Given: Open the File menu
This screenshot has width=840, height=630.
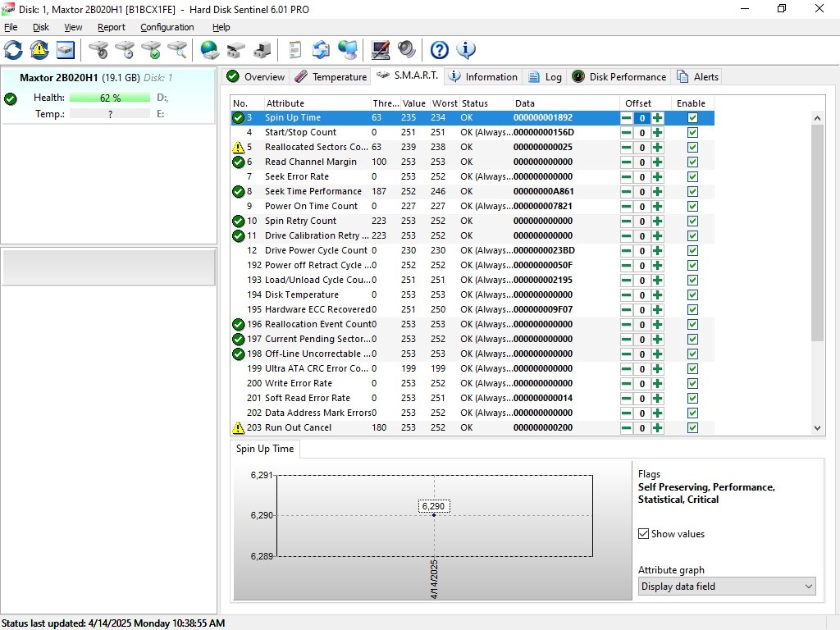Looking at the screenshot, I should click(x=11, y=27).
